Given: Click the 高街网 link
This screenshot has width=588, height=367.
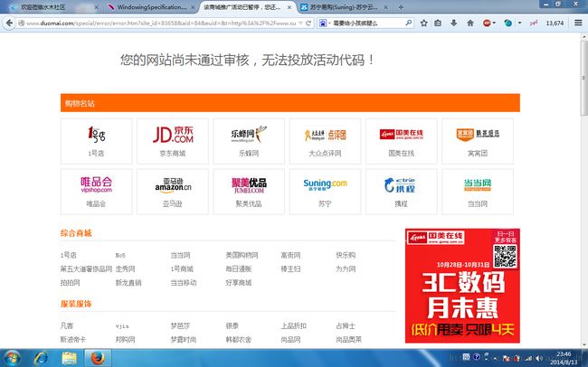Looking at the screenshot, I should click(290, 255).
